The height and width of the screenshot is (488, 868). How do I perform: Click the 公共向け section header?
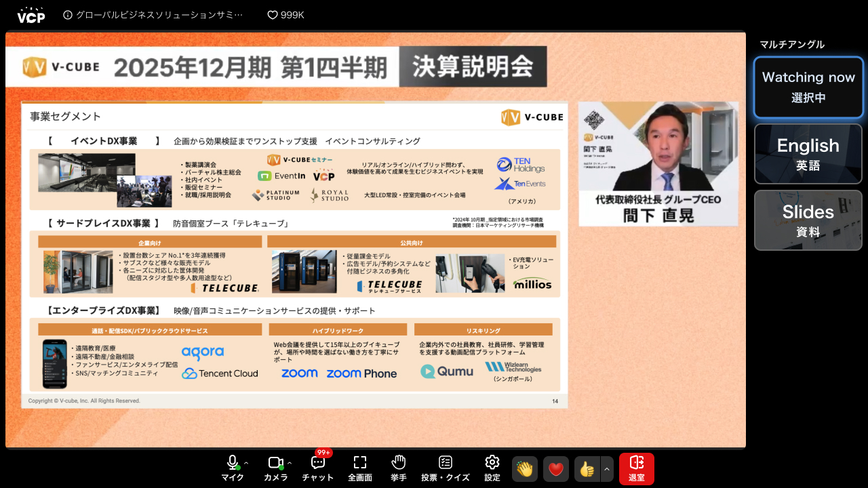click(412, 242)
